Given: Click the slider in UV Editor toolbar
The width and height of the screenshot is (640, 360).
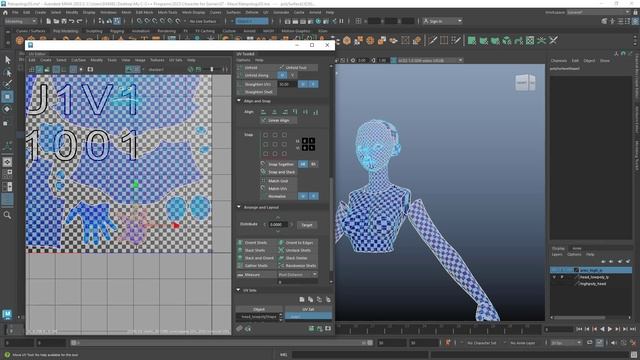Looking at the screenshot, I should pos(211,69).
